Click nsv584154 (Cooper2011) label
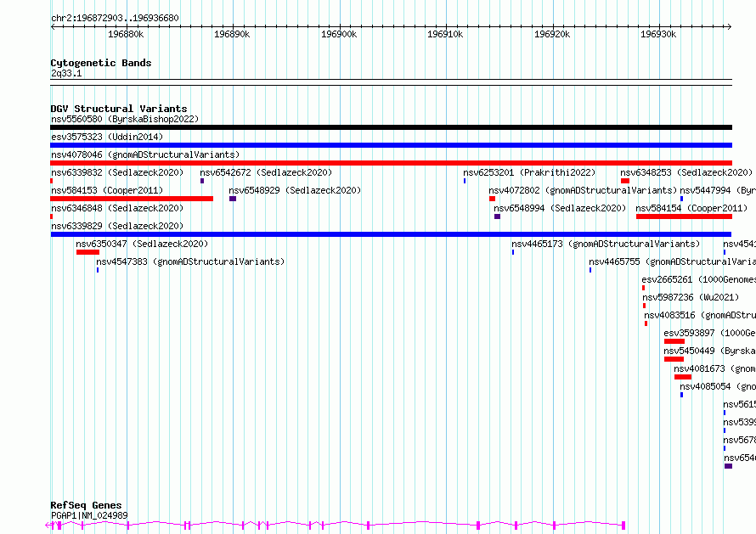 click(691, 208)
